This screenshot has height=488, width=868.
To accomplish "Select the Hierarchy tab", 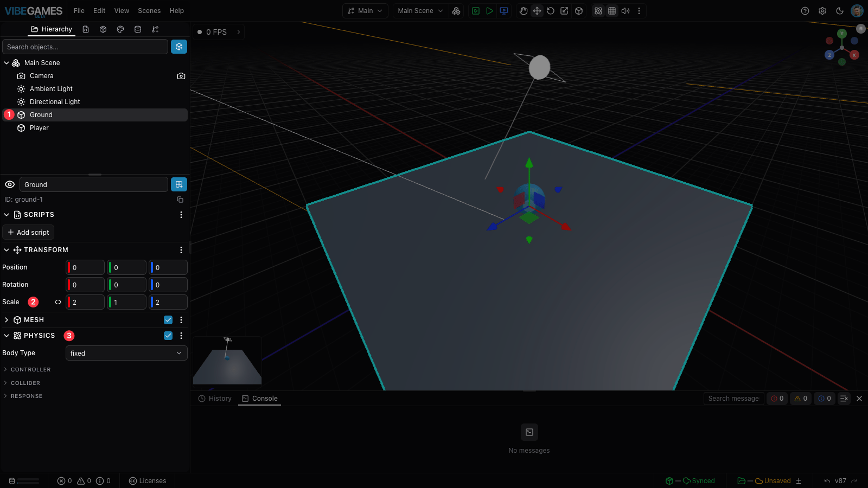I will pyautogui.click(x=52, y=29).
